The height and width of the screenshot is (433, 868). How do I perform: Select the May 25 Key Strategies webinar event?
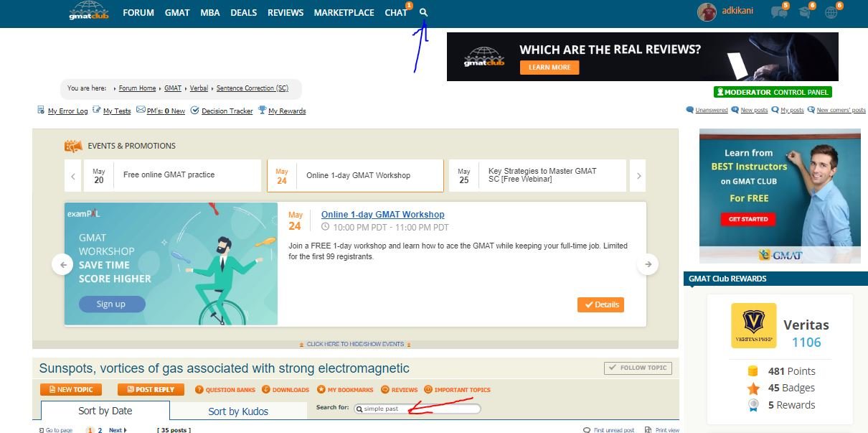[537, 175]
